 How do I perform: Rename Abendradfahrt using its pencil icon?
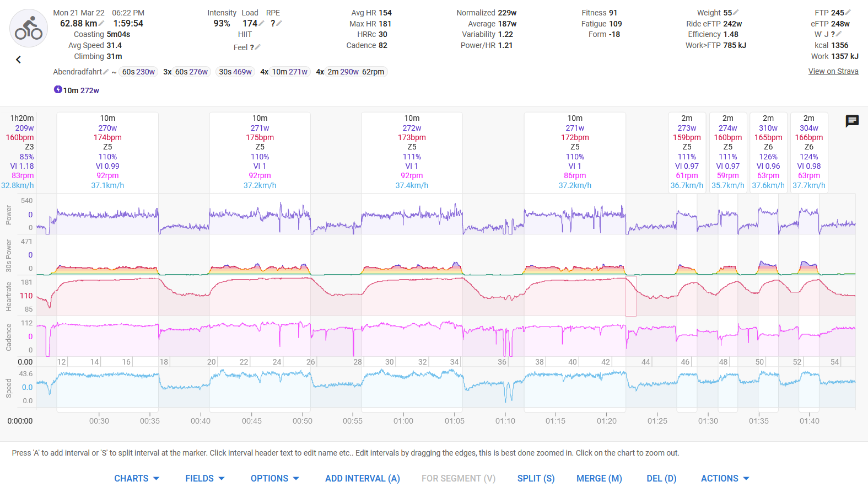tap(106, 72)
